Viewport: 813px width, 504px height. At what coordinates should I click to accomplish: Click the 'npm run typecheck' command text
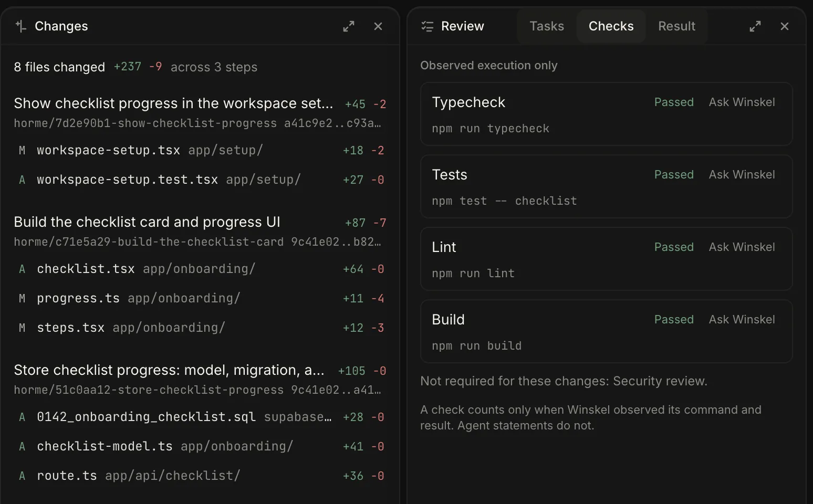click(491, 129)
